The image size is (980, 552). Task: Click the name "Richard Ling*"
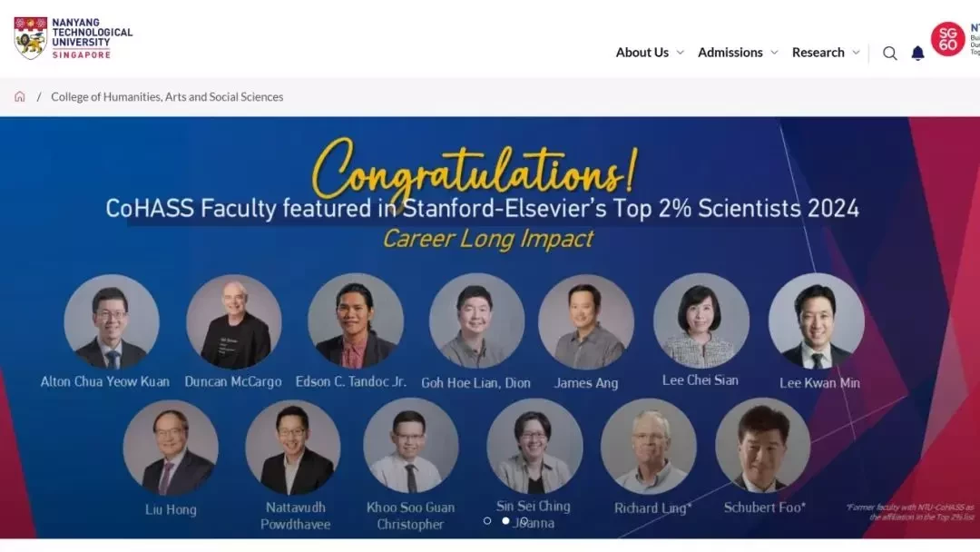[653, 508]
